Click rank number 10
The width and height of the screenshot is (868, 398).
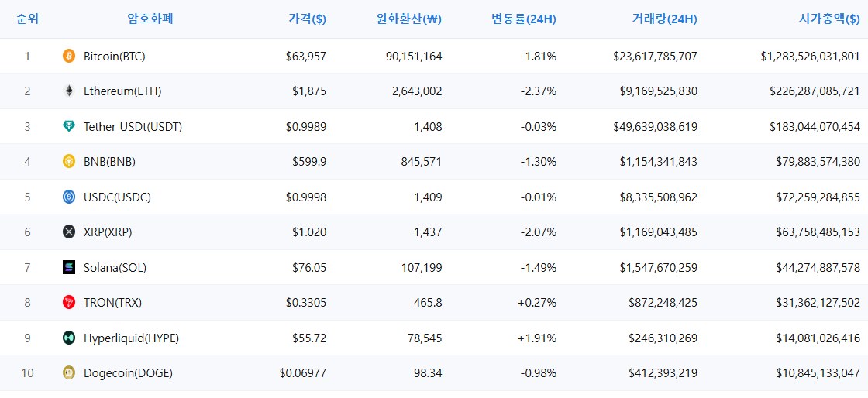pyautogui.click(x=27, y=373)
